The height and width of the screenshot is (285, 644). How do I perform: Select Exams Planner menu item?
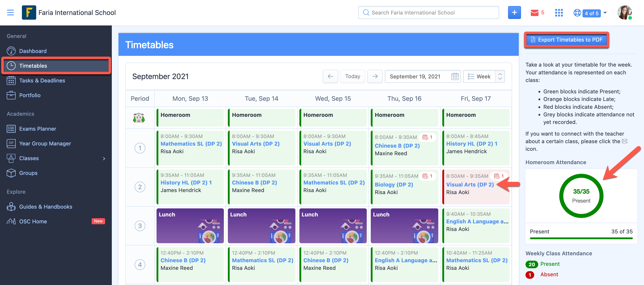[x=38, y=129]
